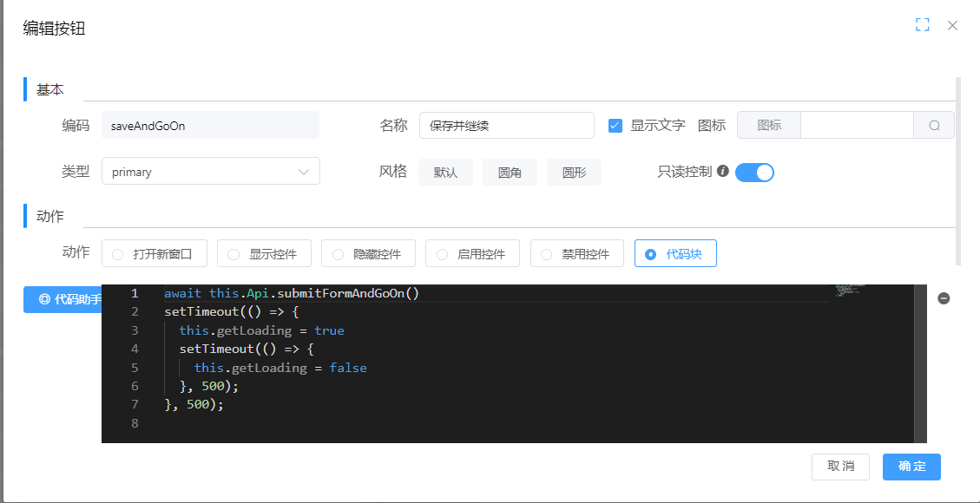Click the 取消 cancel button
This screenshot has width=980, height=503.
pos(840,466)
